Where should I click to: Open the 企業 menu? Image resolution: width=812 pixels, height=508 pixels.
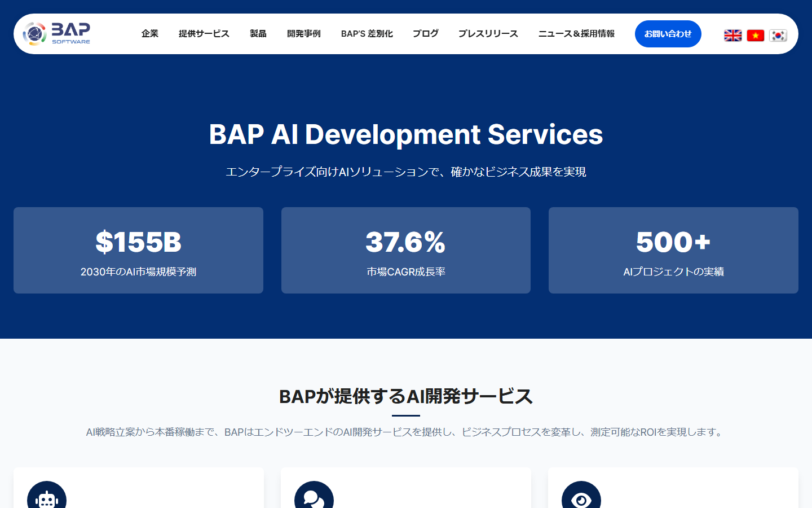click(x=150, y=34)
